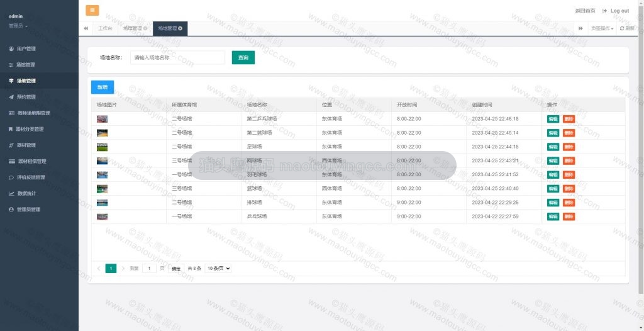This screenshot has width=644, height=331.
Task: Open the 第二乒乓球场 thumbnail image
Action: (103, 119)
